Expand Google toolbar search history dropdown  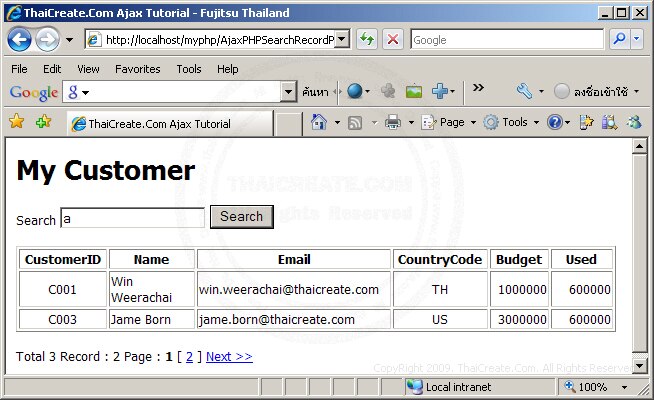pos(288,91)
